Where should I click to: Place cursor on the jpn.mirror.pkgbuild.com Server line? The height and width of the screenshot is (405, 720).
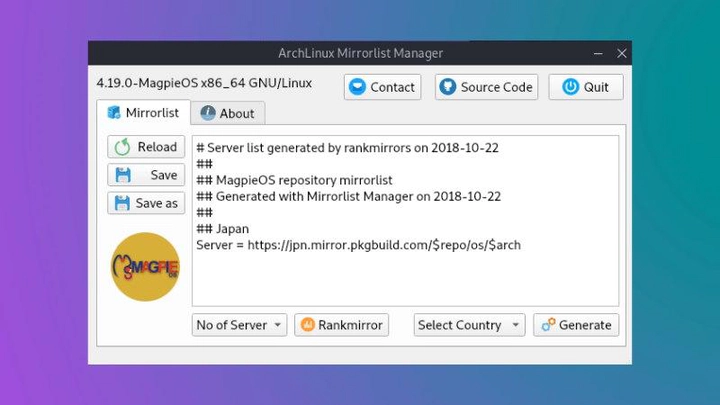pos(358,245)
